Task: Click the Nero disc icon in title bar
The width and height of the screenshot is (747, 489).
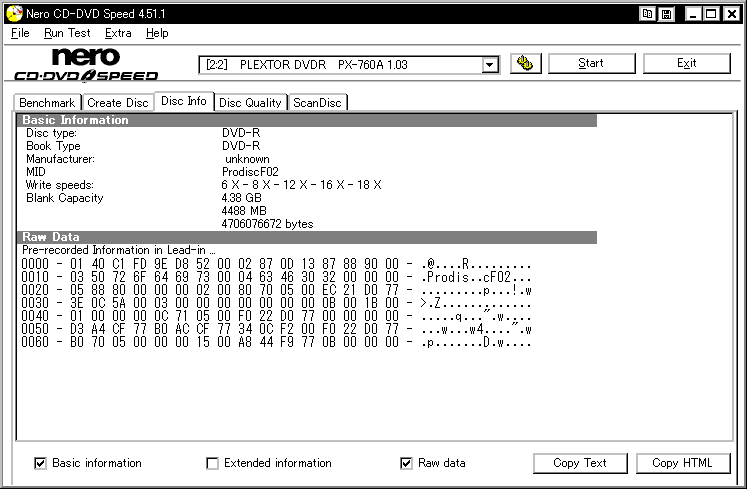Action: pyautogui.click(x=14, y=13)
